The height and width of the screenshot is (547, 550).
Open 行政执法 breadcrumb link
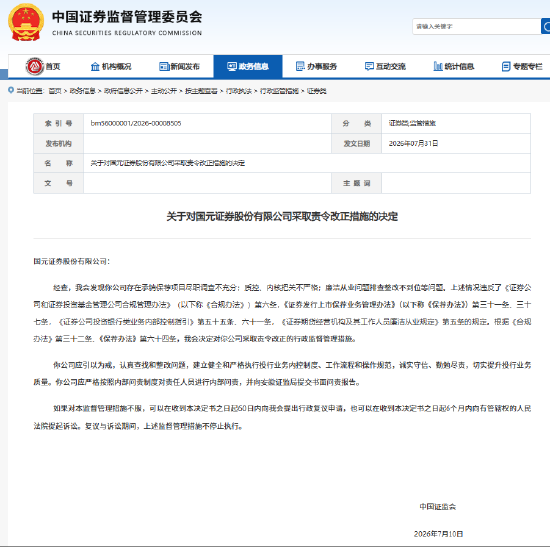pyautogui.click(x=239, y=91)
